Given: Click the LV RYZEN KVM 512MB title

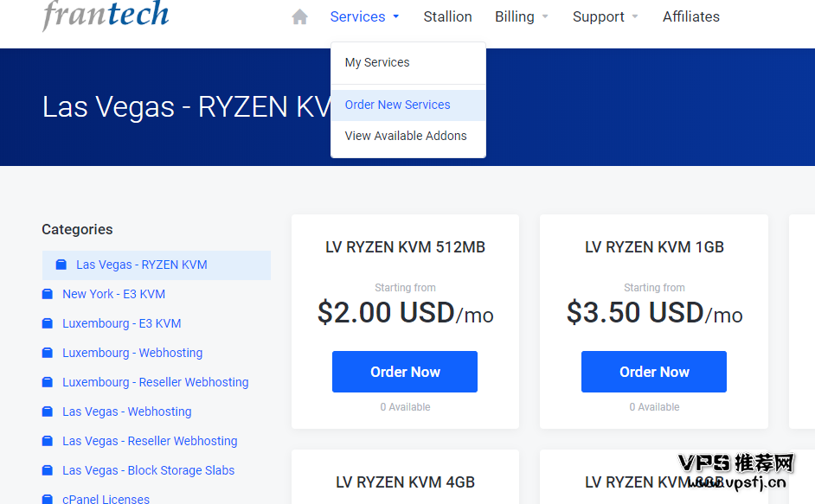Looking at the screenshot, I should point(406,247).
